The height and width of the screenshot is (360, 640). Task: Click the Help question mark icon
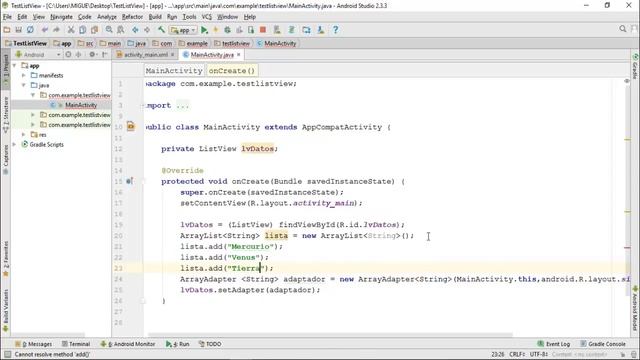pyautogui.click(x=335, y=30)
